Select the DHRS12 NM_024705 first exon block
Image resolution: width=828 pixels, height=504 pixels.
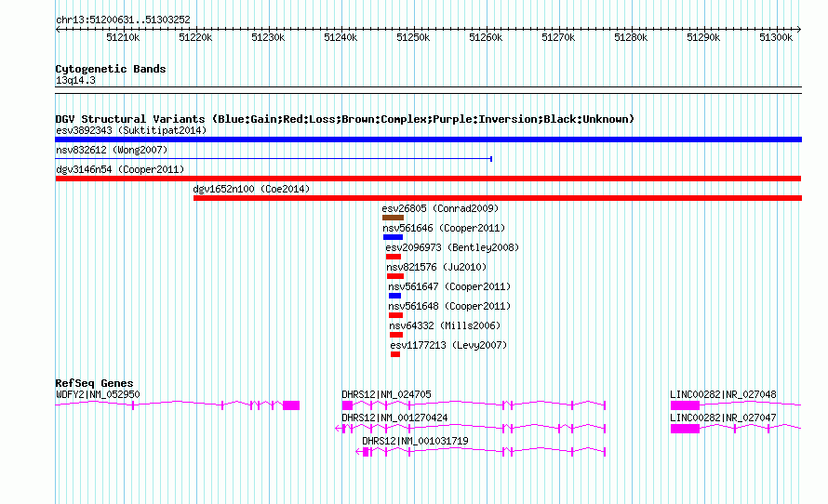point(347,405)
